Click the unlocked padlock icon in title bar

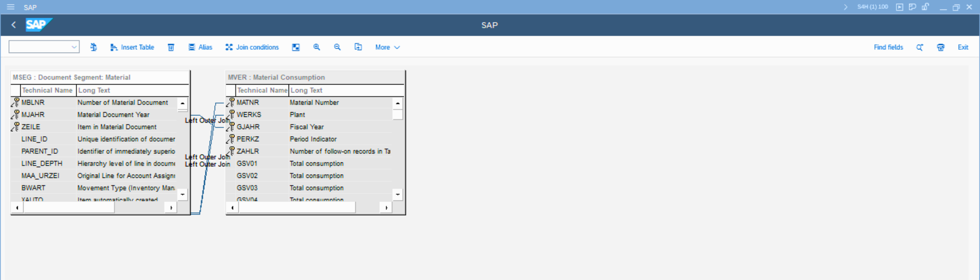point(925,7)
